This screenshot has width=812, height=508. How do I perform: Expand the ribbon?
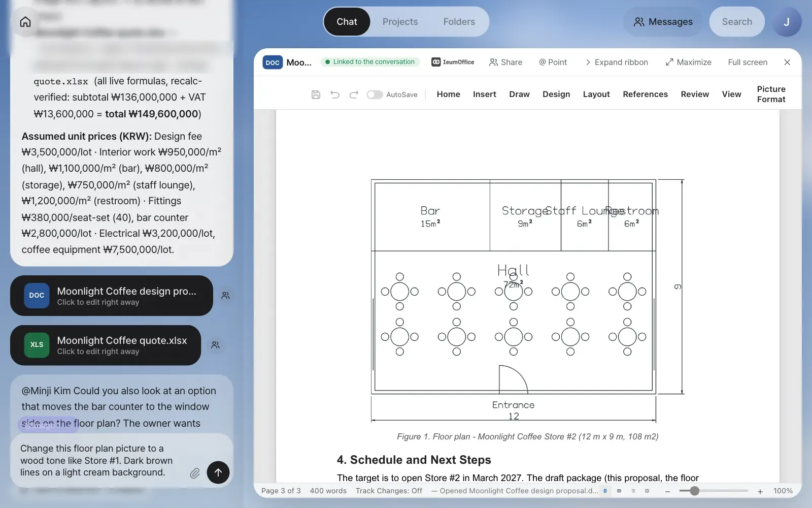pyautogui.click(x=617, y=62)
